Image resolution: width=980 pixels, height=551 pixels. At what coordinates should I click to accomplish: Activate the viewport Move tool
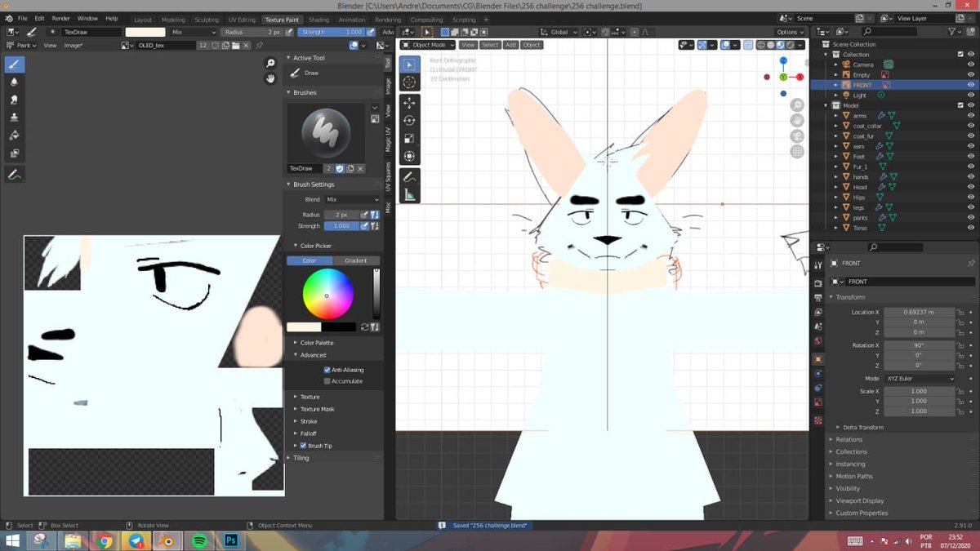pos(410,103)
